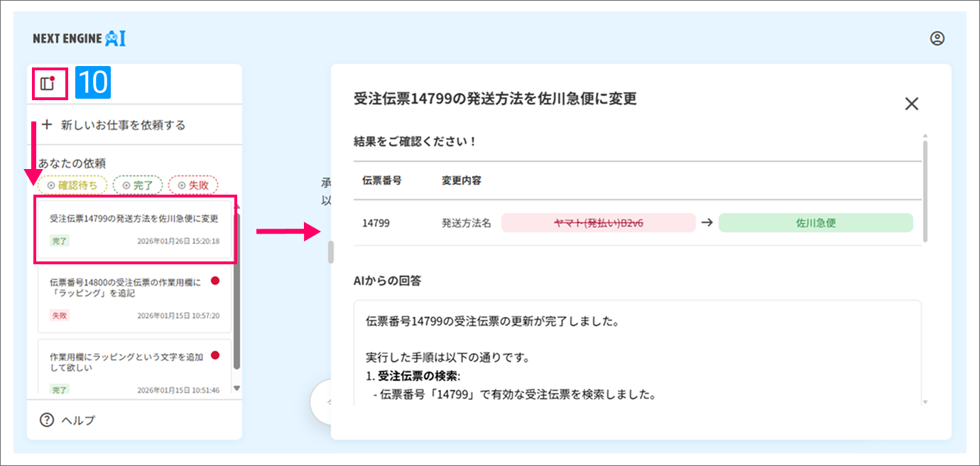This screenshot has width=980, height=466.
Task: Select the 作業用欄にラッピング request card
Action: pos(126,366)
